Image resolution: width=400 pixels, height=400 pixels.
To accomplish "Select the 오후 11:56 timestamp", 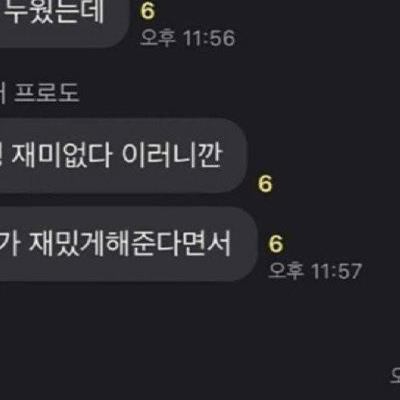I will 188,38.
